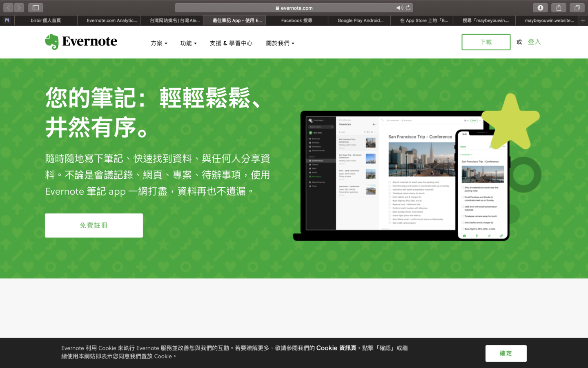The height and width of the screenshot is (368, 588).
Task: Go forward with Safari's forward arrow
Action: (x=19, y=8)
